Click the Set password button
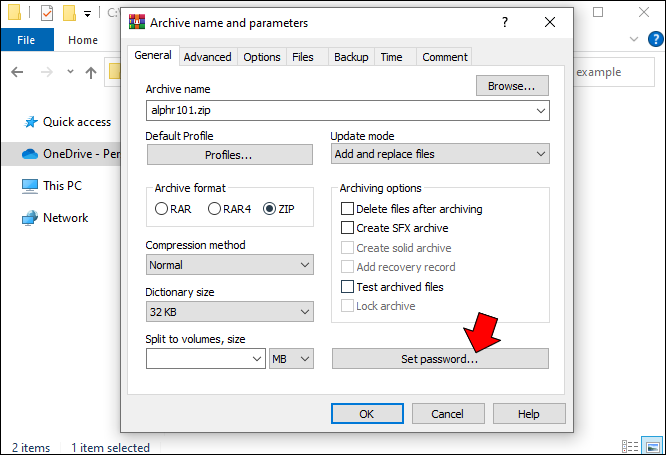 440,359
